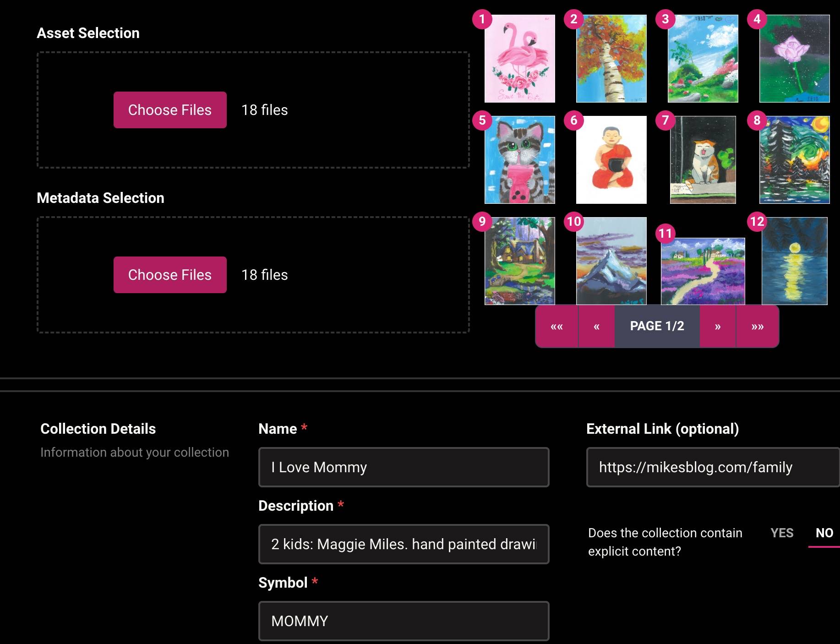The image size is (840, 644).
Task: Go to the previous thumbnail page
Action: coord(596,327)
